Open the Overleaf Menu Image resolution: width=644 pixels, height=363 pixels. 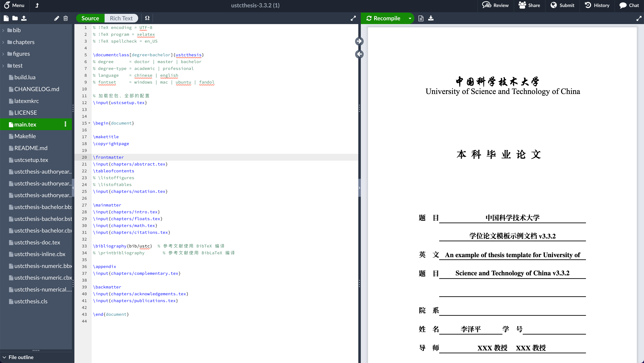15,5
